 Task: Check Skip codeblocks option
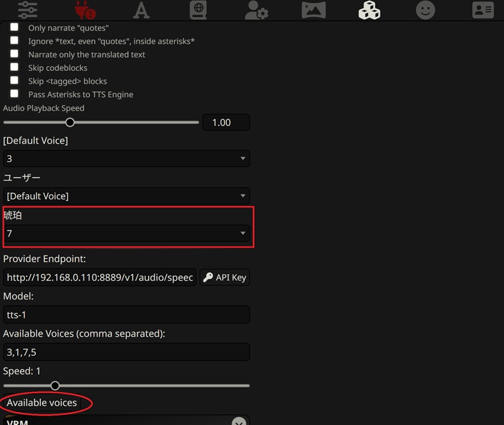(x=14, y=67)
